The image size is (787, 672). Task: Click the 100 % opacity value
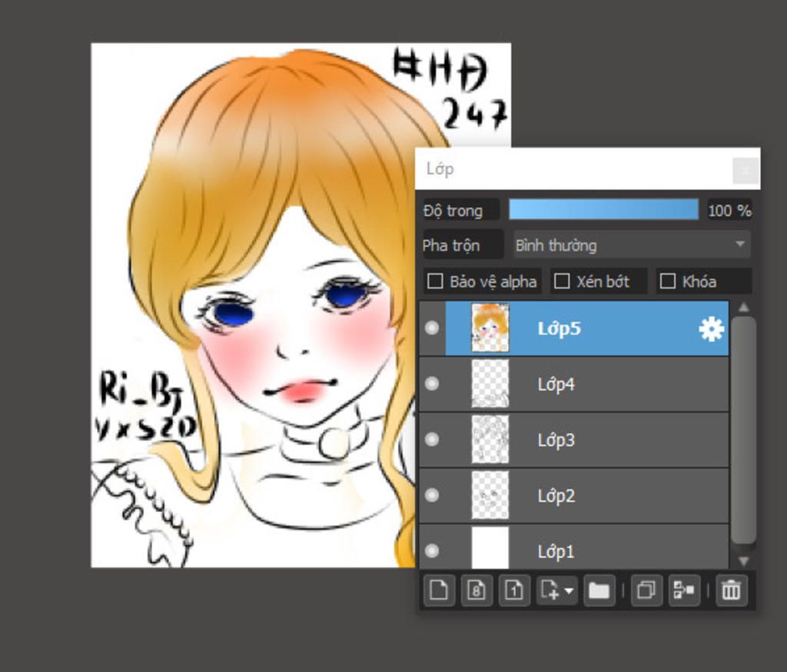click(729, 211)
